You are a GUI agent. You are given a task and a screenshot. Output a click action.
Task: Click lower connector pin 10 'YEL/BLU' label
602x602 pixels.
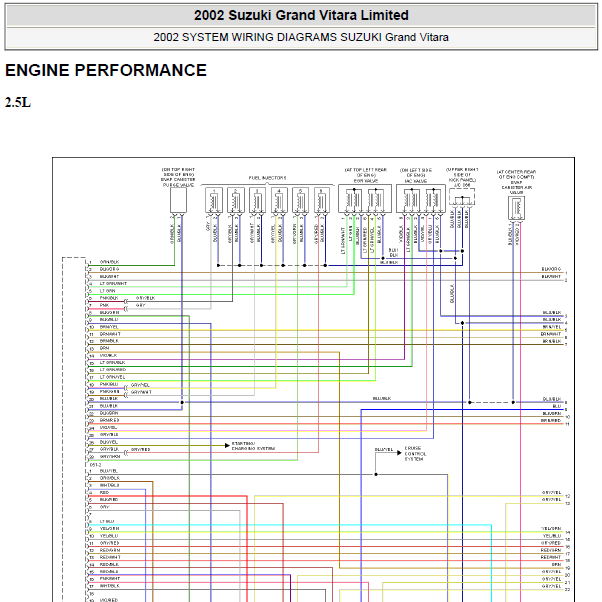109,536
